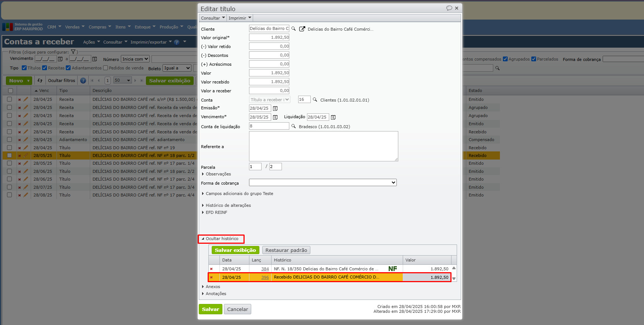Click the refresh icon beside Novo button

tap(40, 81)
